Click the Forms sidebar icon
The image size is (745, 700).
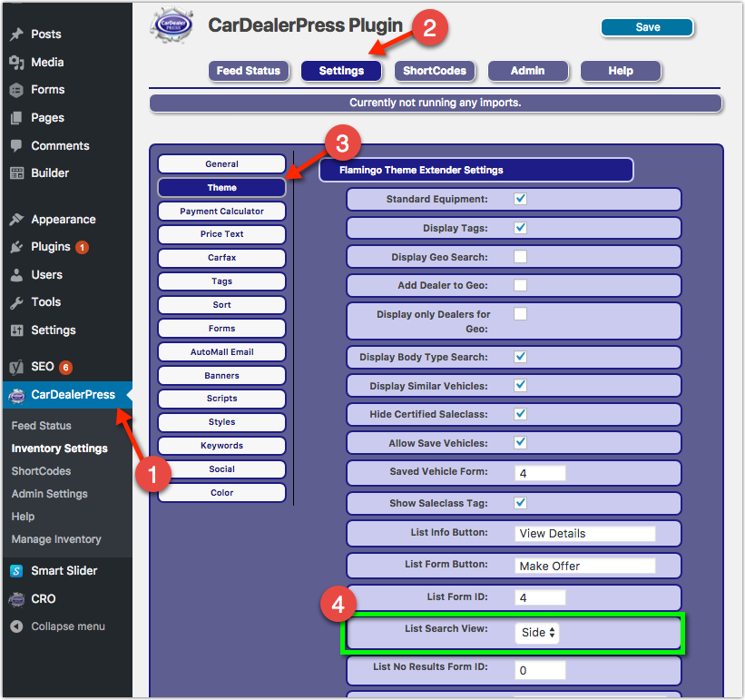[16, 90]
